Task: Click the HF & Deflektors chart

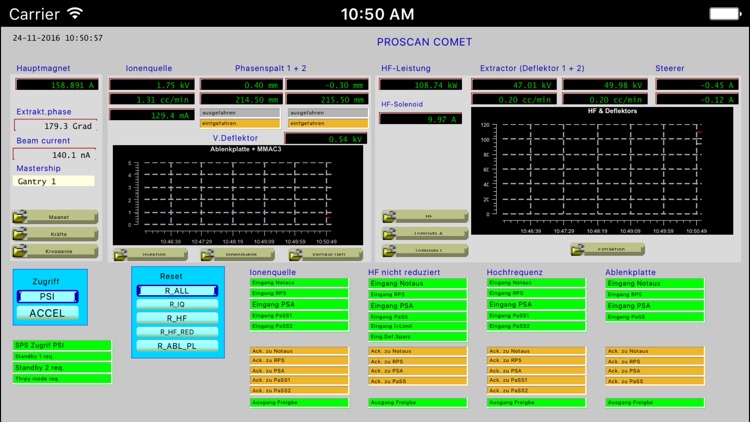Action: pos(602,171)
